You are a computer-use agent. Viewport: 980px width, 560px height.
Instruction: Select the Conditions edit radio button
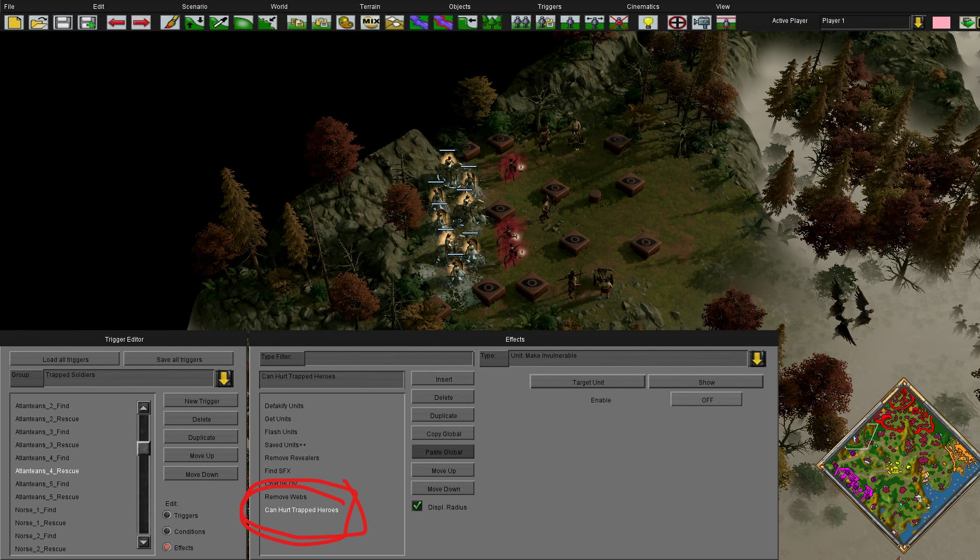[167, 531]
